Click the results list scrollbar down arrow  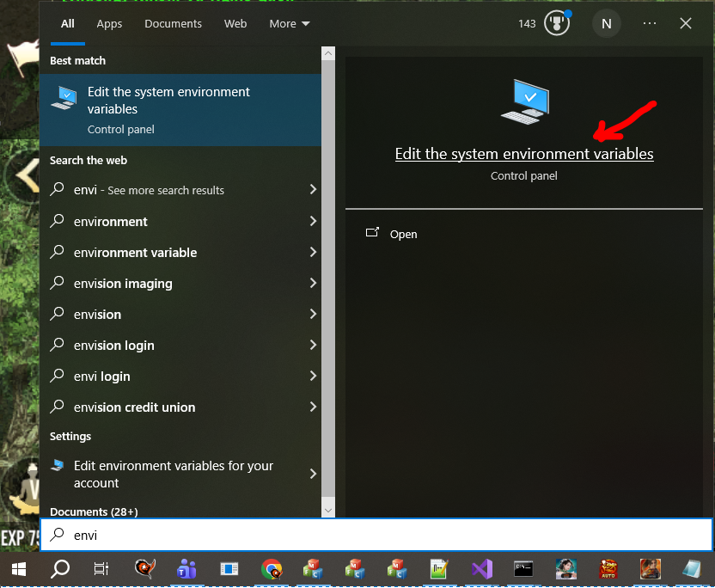[328, 511]
